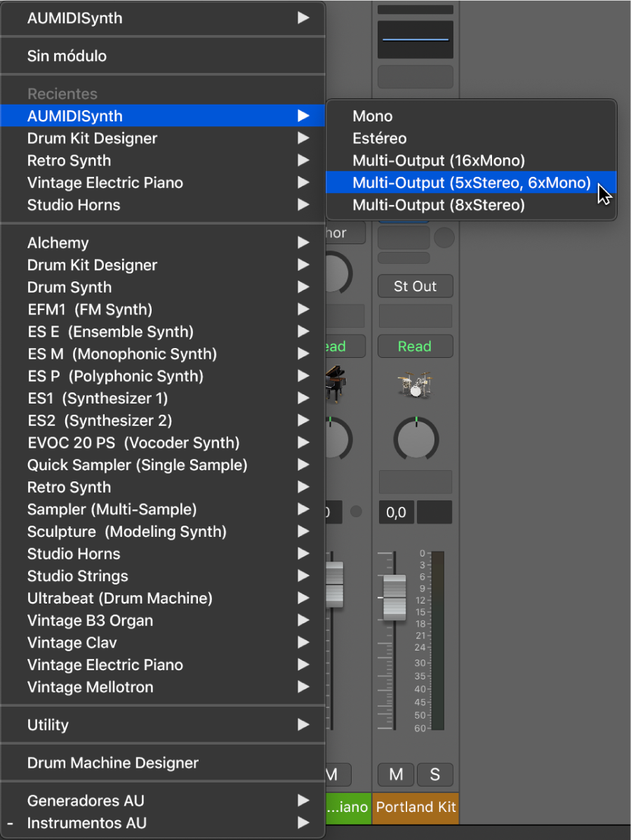Screen dimensions: 631x840
Task: Click the 0,0 gain value field
Action: click(396, 512)
